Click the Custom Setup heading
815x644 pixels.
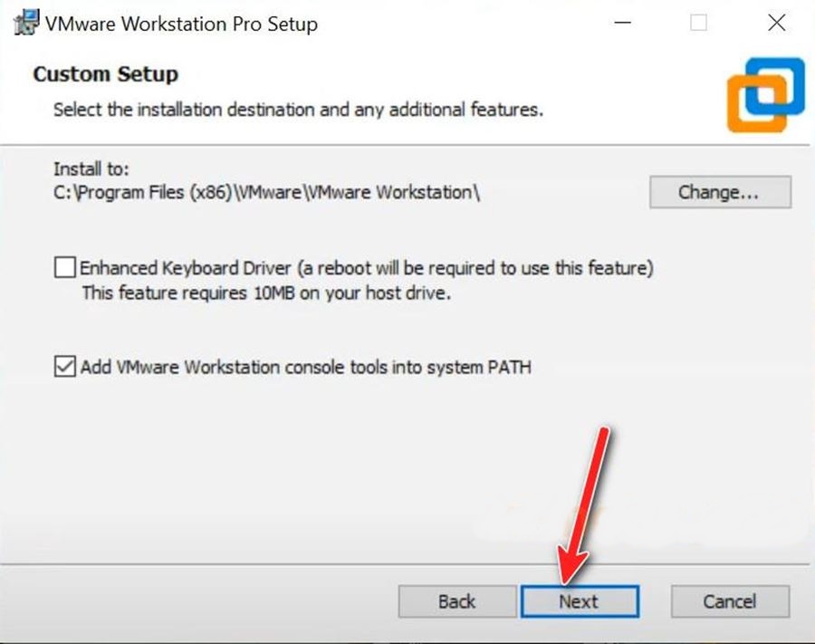106,74
